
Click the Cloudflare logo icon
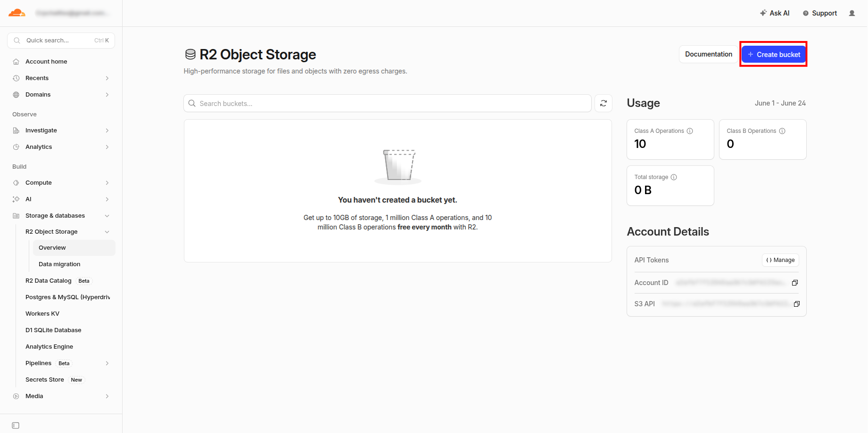[x=17, y=13]
